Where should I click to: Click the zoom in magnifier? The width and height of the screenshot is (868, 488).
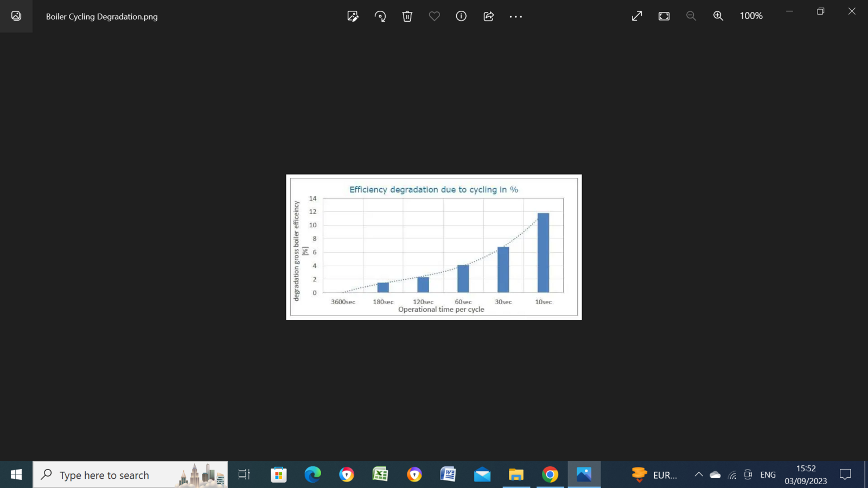coord(718,16)
